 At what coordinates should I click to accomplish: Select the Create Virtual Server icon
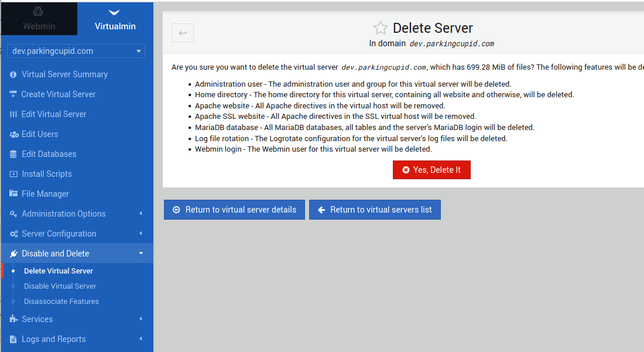pos(13,94)
